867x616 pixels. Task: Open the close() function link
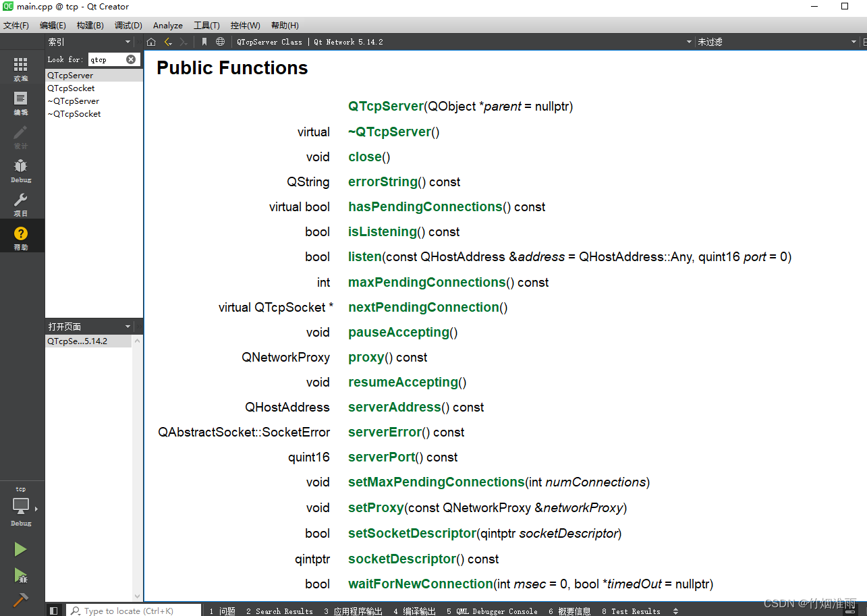(x=365, y=157)
